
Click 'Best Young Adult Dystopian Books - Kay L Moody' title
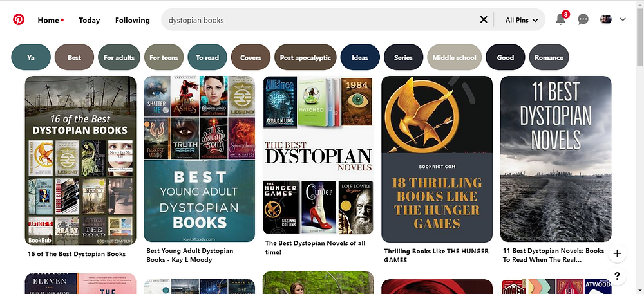[x=190, y=255]
